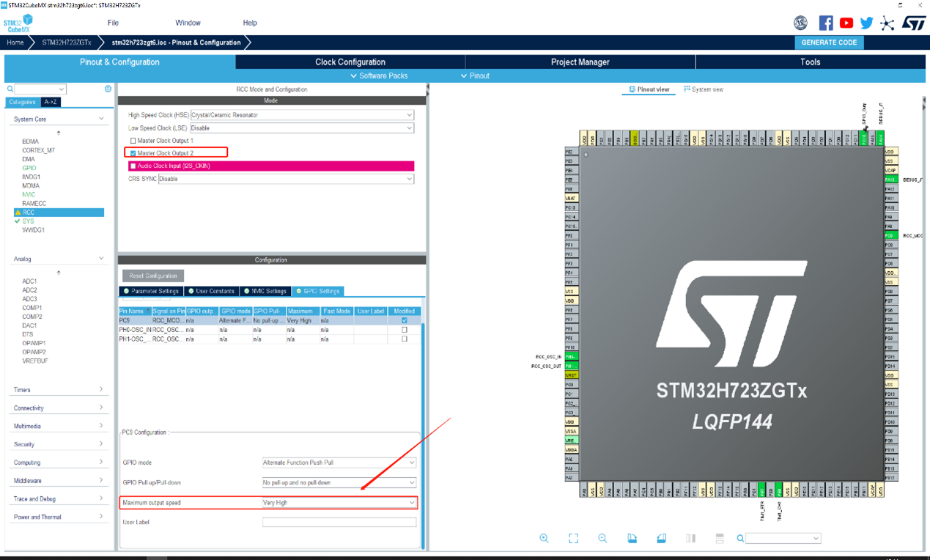Open the File menu
The image size is (930, 560).
(x=113, y=23)
